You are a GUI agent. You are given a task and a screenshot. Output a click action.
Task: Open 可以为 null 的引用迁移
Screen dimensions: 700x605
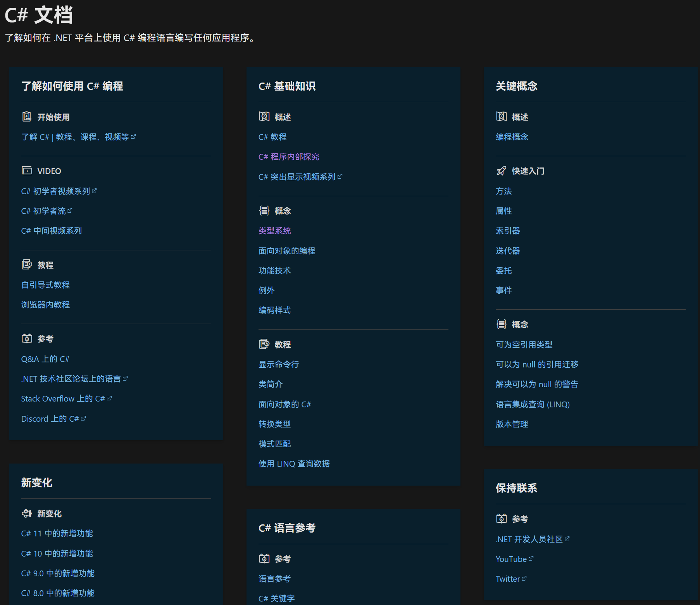pos(537,364)
